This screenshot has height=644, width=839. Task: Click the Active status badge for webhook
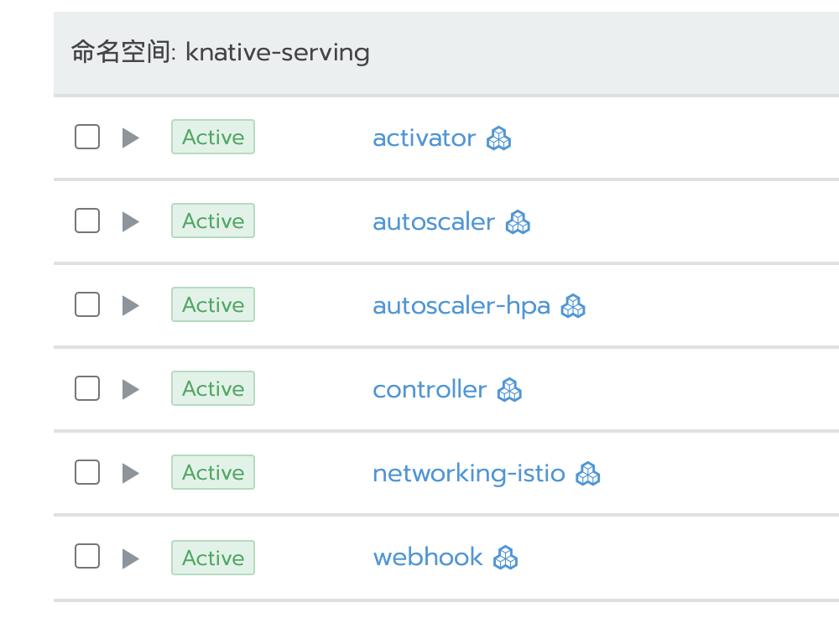pos(213,558)
